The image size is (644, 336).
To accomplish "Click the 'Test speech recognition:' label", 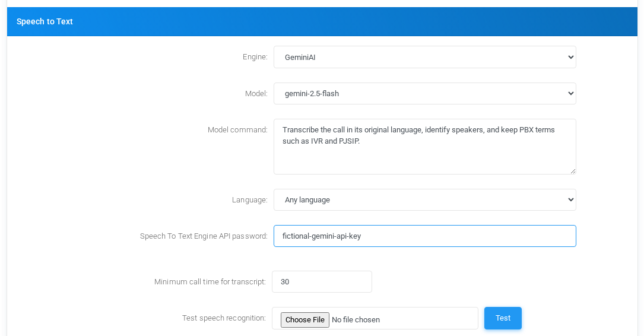I will click(224, 318).
